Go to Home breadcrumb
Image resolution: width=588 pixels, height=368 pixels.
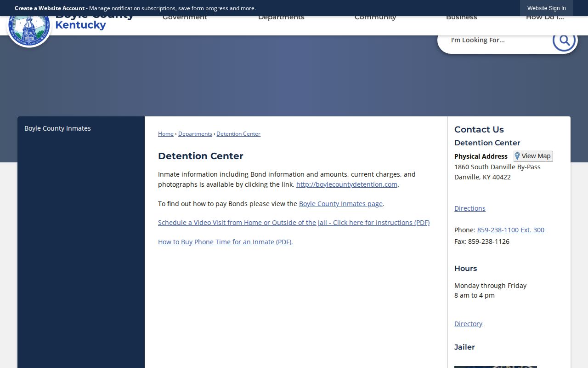click(166, 134)
